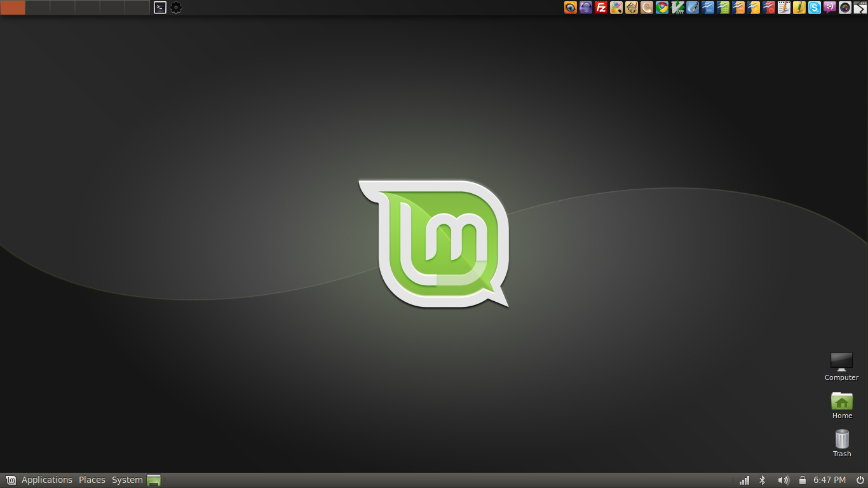Switch to the last workspace in switcher
868x488 pixels.
point(137,8)
